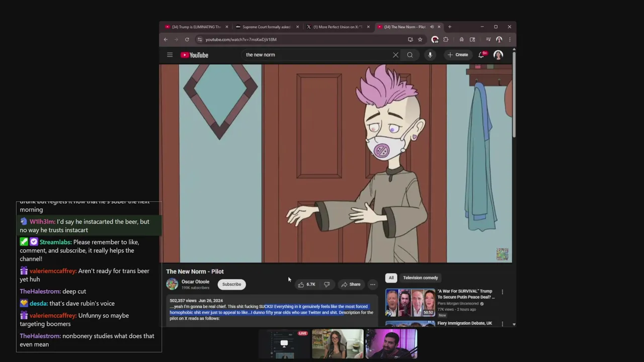Open the Chrome profile avatar
This screenshot has height=362, width=644.
click(x=499, y=40)
